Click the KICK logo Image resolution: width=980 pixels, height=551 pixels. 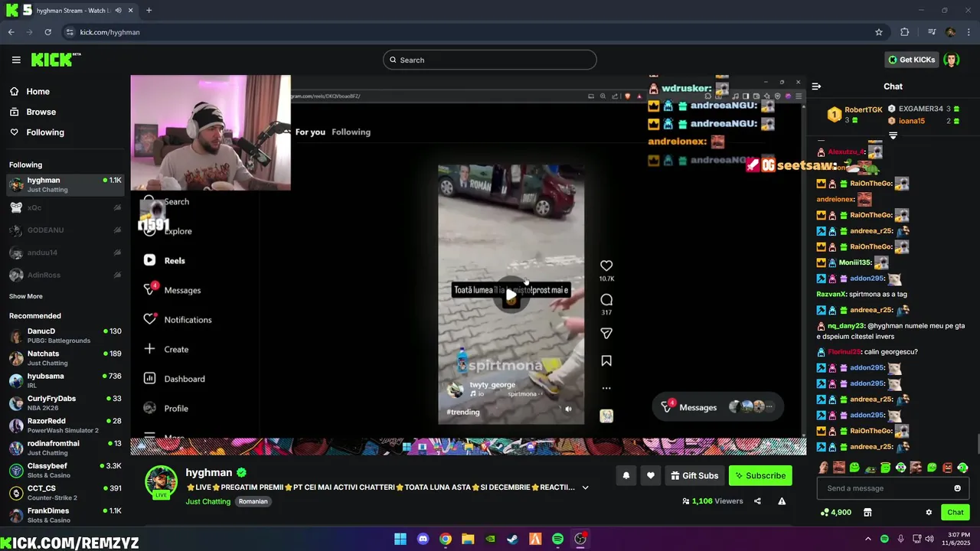pos(56,60)
